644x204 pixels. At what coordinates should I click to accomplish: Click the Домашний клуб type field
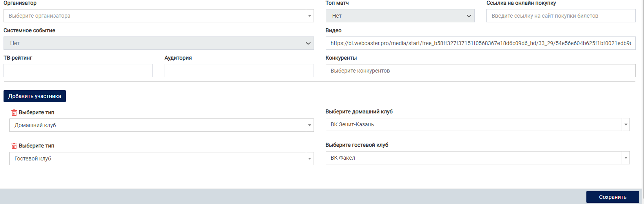click(x=157, y=126)
